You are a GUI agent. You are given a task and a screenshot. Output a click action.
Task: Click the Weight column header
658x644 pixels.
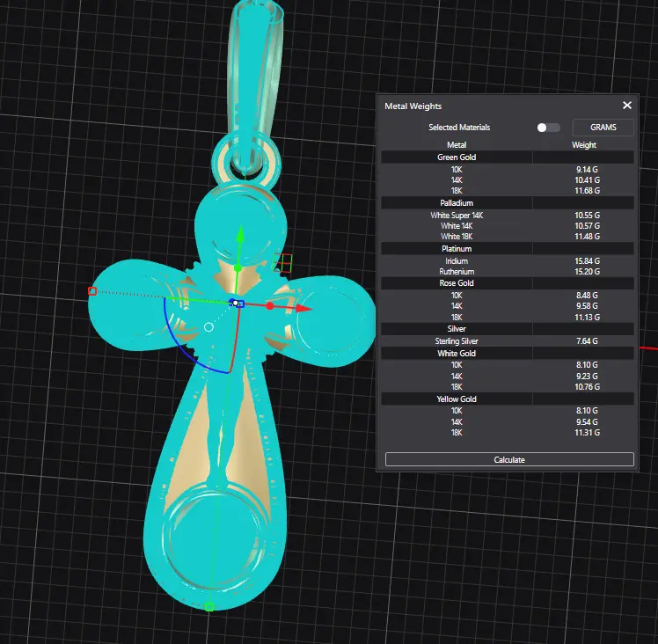(584, 145)
